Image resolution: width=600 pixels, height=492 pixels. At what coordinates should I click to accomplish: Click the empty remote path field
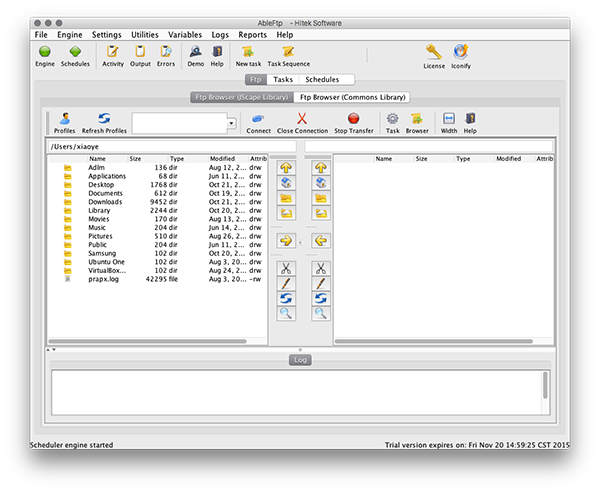pyautogui.click(x=429, y=147)
